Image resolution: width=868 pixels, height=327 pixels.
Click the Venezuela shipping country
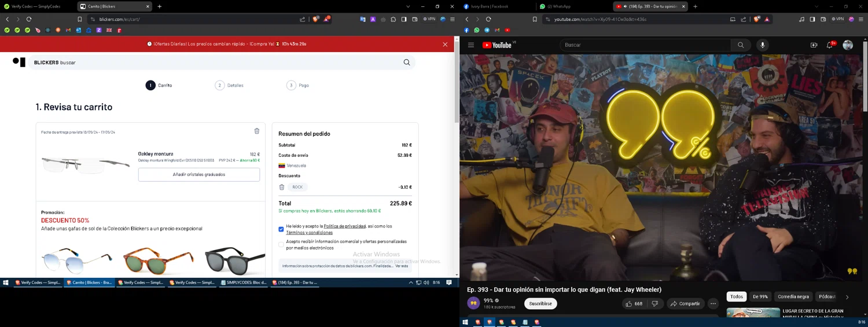(292, 166)
